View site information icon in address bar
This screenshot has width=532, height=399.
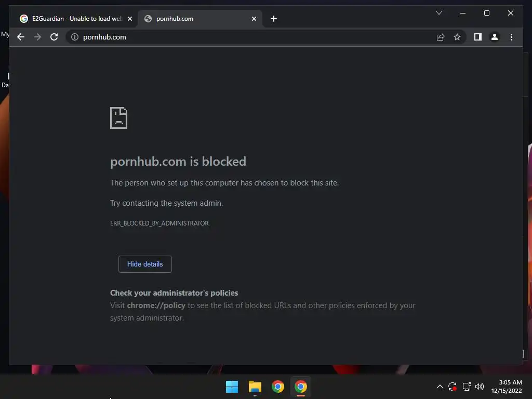point(75,37)
